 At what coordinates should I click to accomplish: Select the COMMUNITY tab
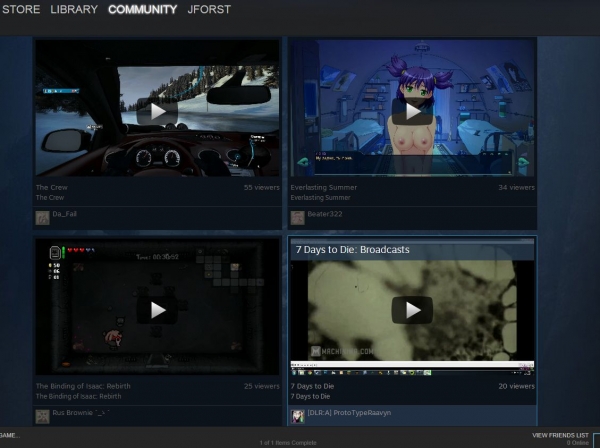pos(142,10)
